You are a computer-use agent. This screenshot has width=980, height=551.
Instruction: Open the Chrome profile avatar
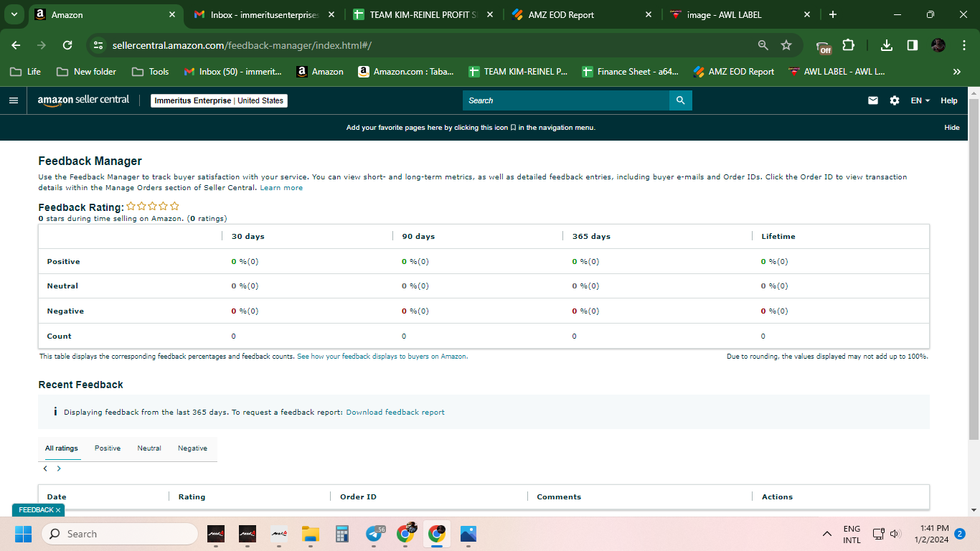[x=938, y=45]
